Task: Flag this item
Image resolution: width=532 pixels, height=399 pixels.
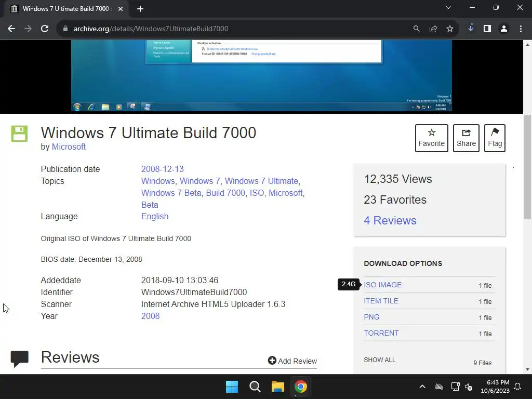Action: click(495, 138)
